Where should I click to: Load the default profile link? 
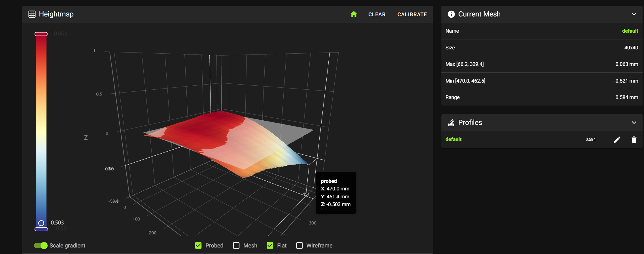[453, 139]
